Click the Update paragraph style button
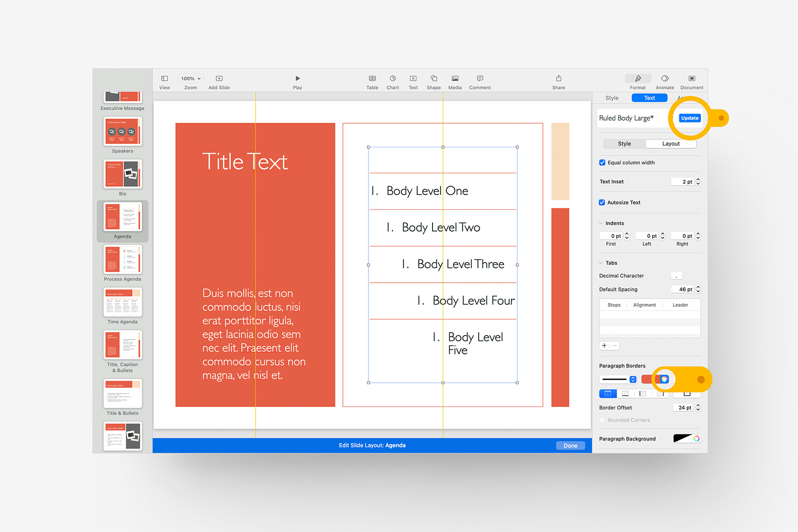 point(690,118)
